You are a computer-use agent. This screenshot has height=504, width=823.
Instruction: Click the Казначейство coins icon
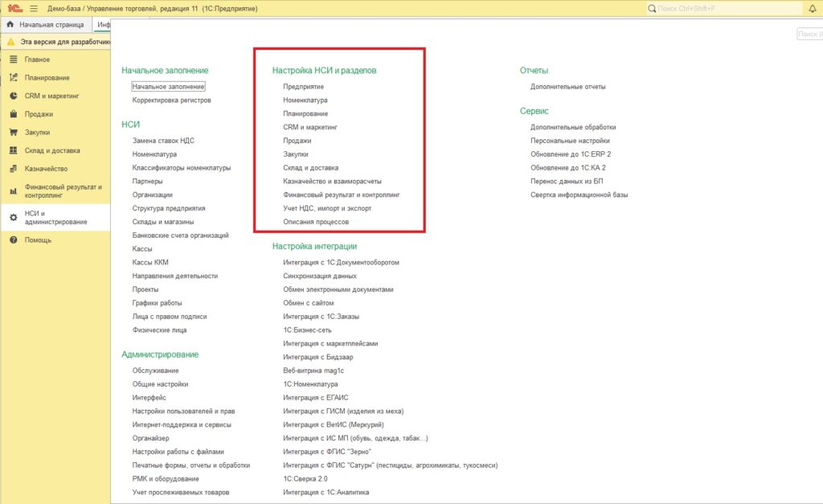click(x=13, y=169)
